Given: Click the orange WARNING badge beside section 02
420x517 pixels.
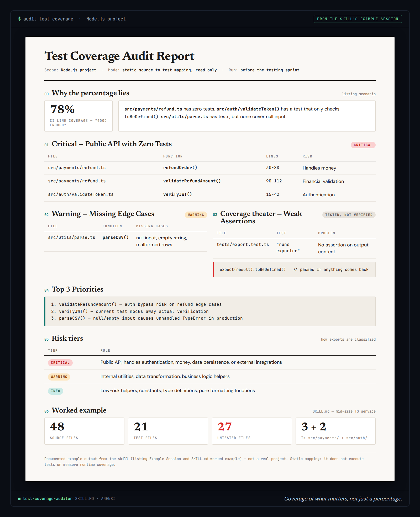Looking at the screenshot, I should 196,215.
